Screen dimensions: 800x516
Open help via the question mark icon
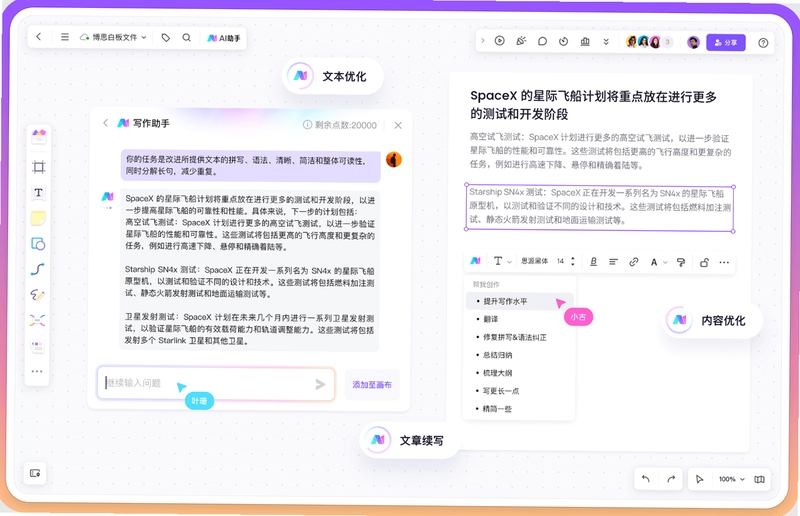763,43
